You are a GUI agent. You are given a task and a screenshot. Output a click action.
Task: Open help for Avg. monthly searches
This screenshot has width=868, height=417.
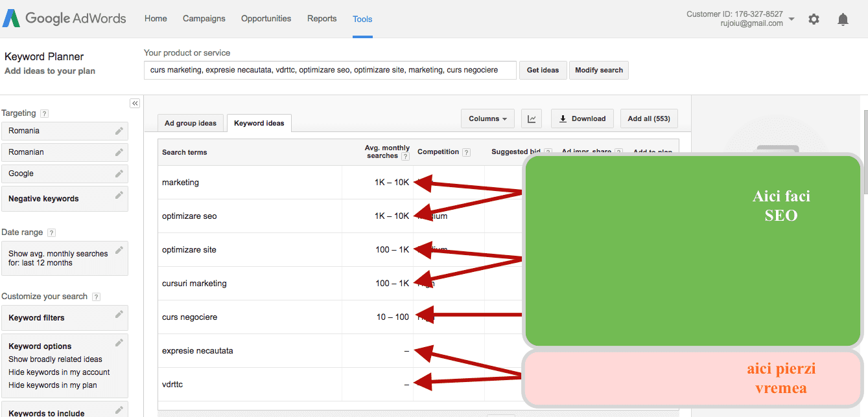(x=405, y=156)
